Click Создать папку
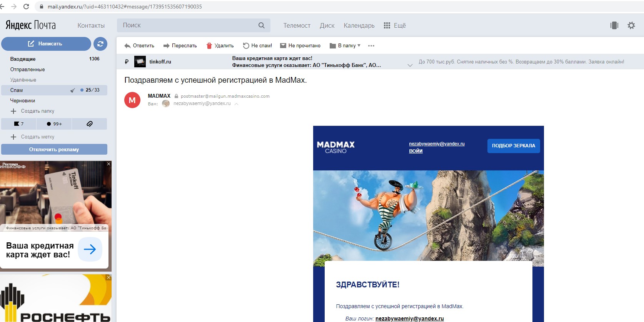The image size is (644, 322). [x=33, y=111]
